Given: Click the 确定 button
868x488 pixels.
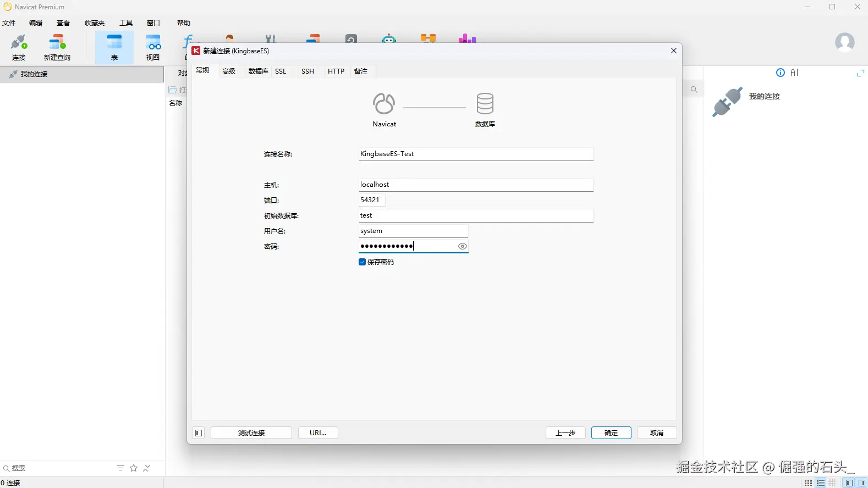Looking at the screenshot, I should [x=611, y=433].
